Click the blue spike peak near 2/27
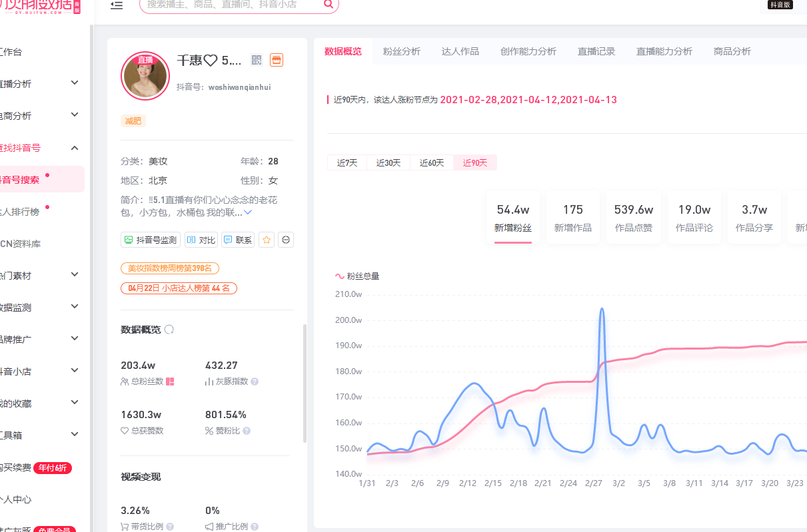This screenshot has width=807, height=532. pos(602,309)
